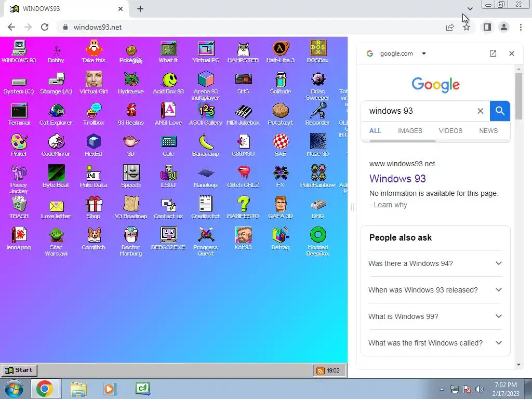Screen dimensions: 532x399
Task: Open the Glitch GRLZ lips icon
Action: pyautogui.click(x=243, y=177)
